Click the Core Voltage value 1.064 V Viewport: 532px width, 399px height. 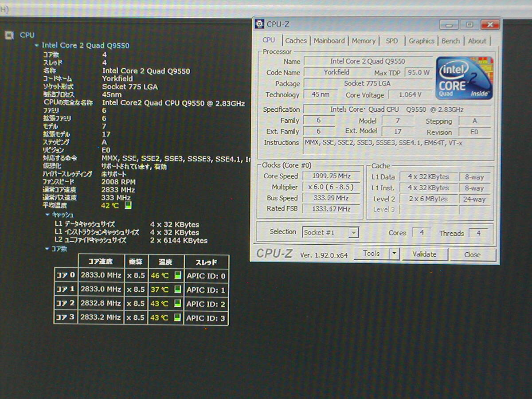click(x=410, y=94)
